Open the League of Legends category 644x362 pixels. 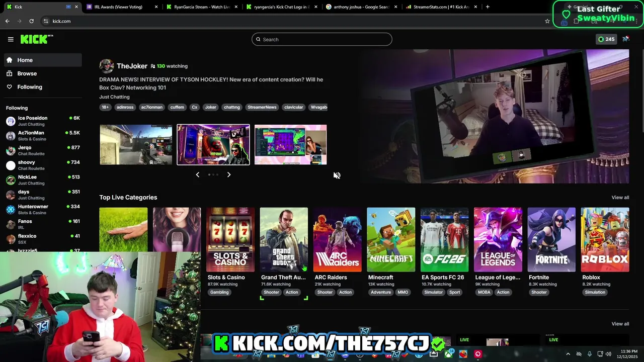pos(498,240)
